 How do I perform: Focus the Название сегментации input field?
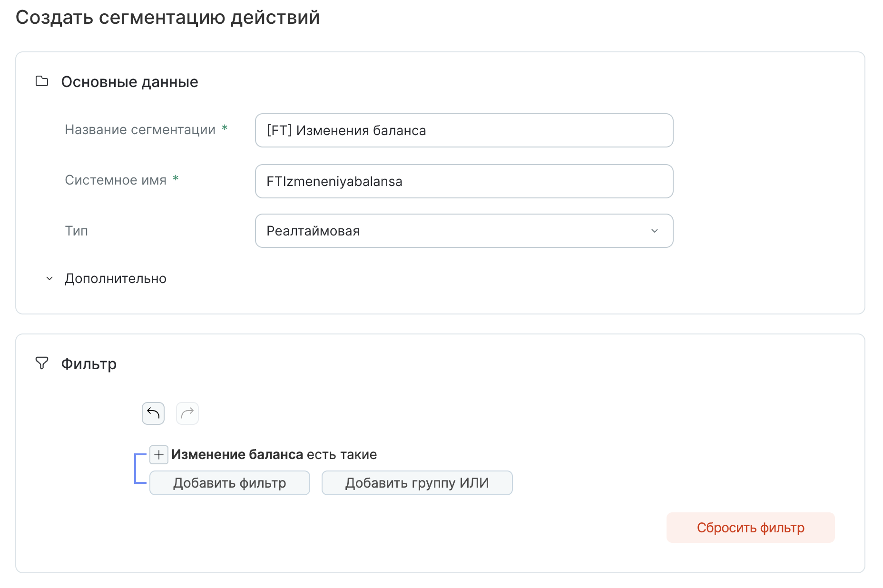464,130
